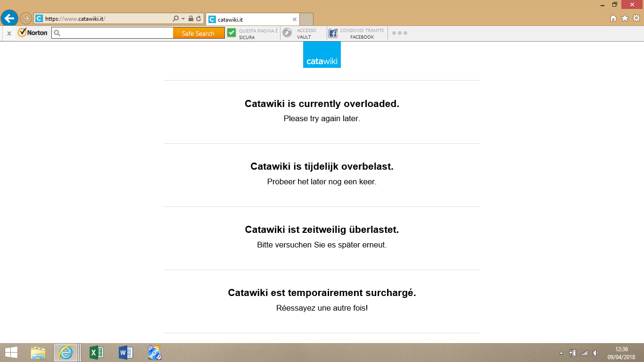Click the network signal tray icon
644x362 pixels.
(x=584, y=353)
